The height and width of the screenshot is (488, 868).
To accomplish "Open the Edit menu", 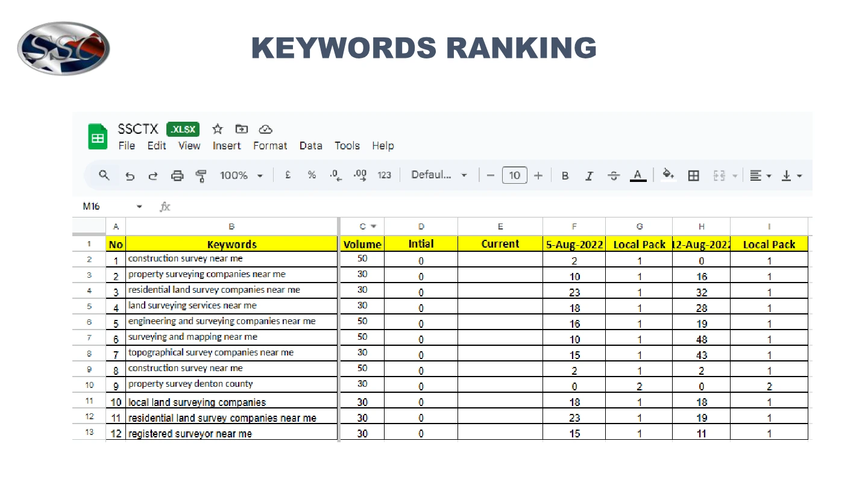I will coord(157,146).
